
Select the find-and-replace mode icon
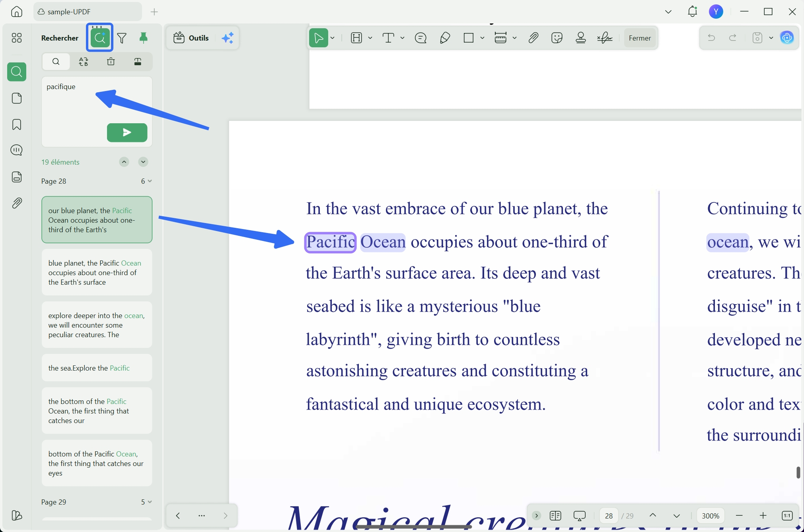84,62
